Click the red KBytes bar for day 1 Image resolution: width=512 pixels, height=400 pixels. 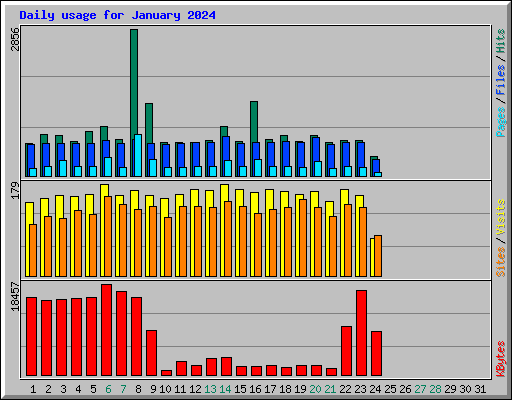click(31, 337)
